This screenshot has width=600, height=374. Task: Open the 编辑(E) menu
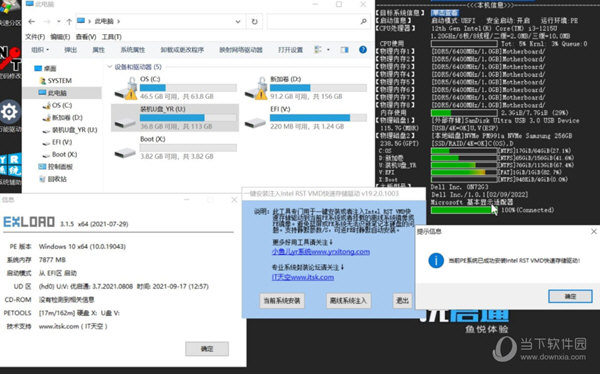click(x=60, y=37)
